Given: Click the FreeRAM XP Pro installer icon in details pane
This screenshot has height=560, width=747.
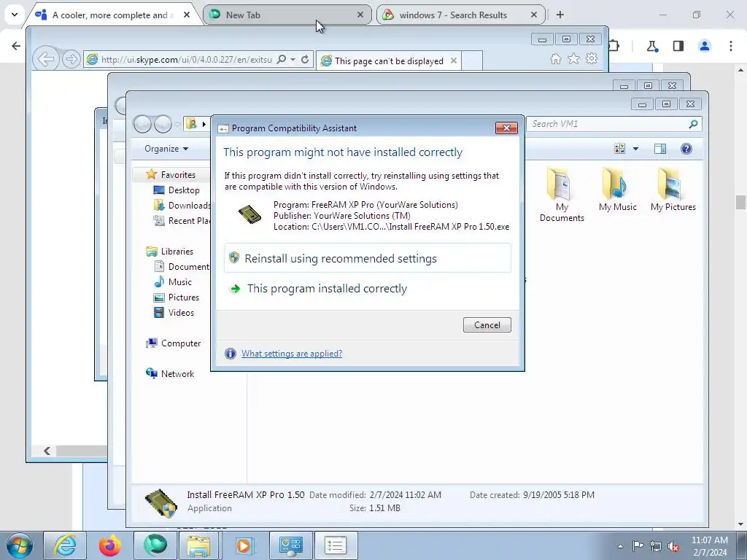Looking at the screenshot, I should point(161,502).
